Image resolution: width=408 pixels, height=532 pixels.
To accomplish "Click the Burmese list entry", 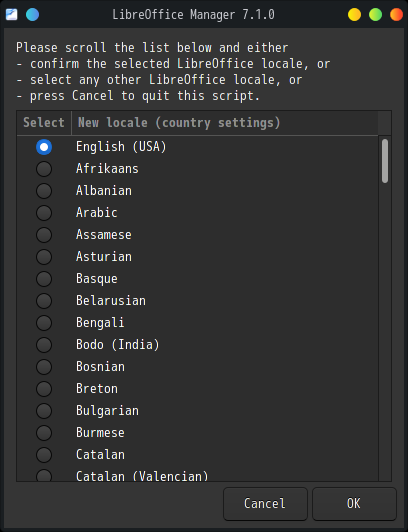I will [100, 433].
